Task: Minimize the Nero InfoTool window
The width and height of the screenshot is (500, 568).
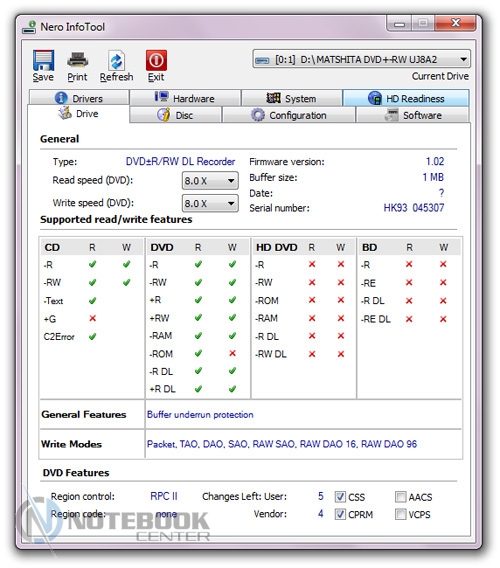Action: pyautogui.click(x=399, y=24)
